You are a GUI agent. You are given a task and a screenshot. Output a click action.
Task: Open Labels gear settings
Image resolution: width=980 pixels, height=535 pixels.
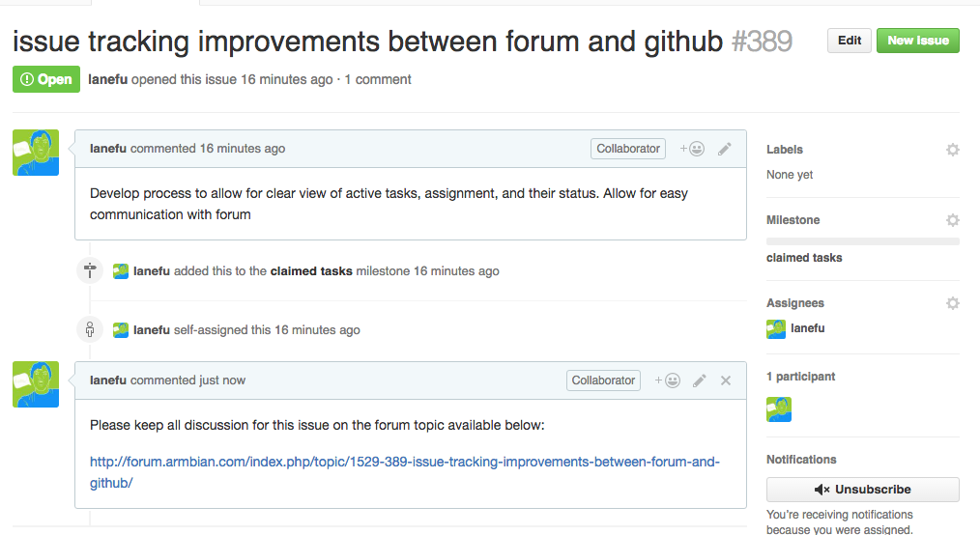(952, 150)
